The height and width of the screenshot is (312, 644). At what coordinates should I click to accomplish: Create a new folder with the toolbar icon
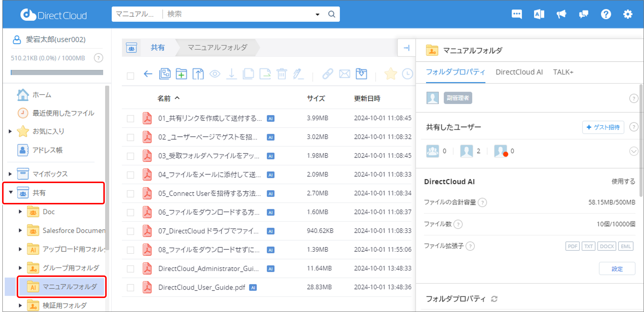(181, 74)
